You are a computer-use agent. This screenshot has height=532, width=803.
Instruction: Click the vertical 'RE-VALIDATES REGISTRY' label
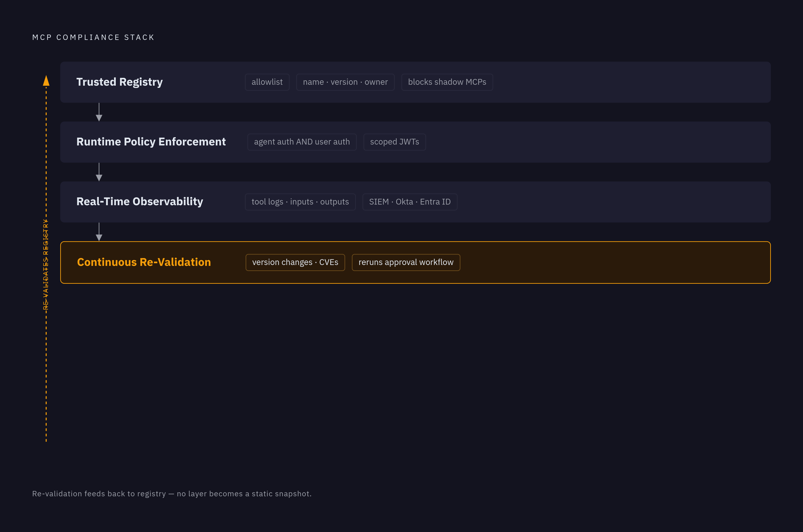46,264
